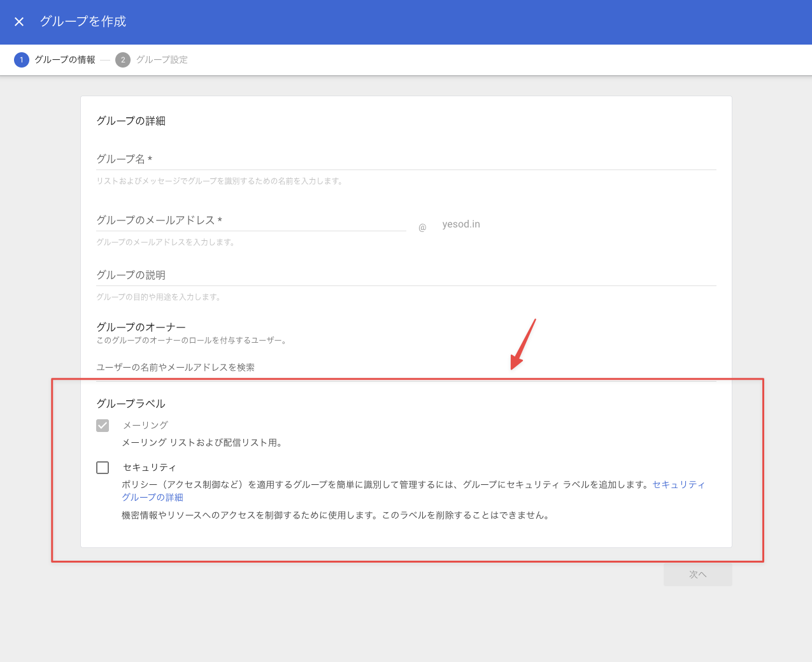The image size is (812, 662).
Task: Click the セキュリティ label text
Action: [150, 468]
